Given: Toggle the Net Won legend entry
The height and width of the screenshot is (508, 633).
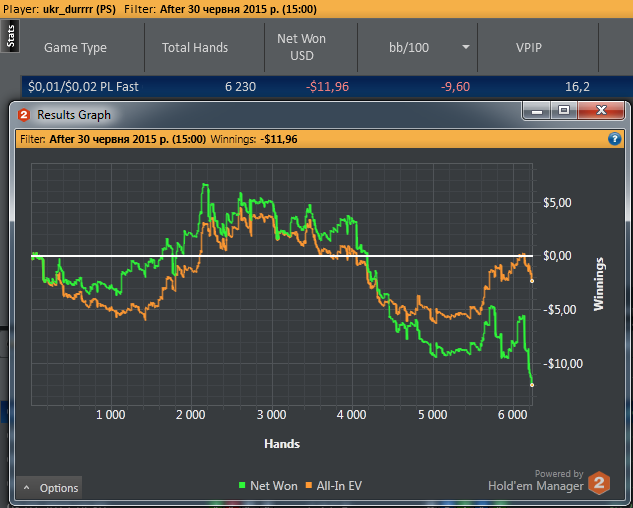Looking at the screenshot, I should [268, 485].
